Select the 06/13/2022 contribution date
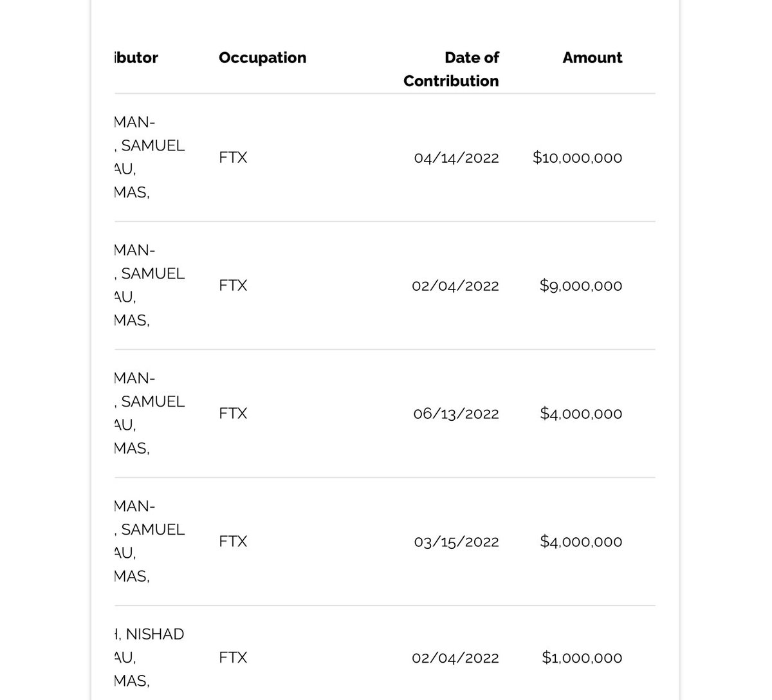 455,414
